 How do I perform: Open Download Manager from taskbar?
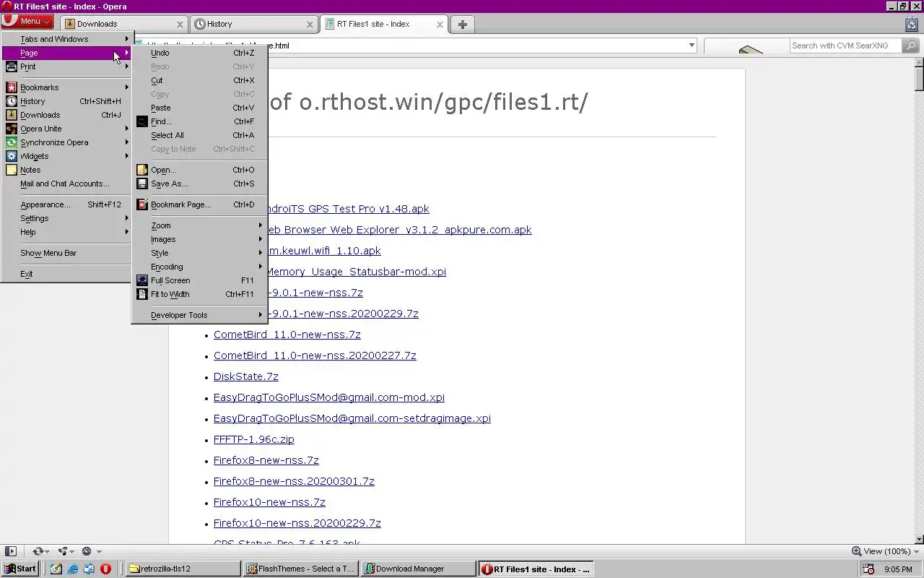pos(419,569)
